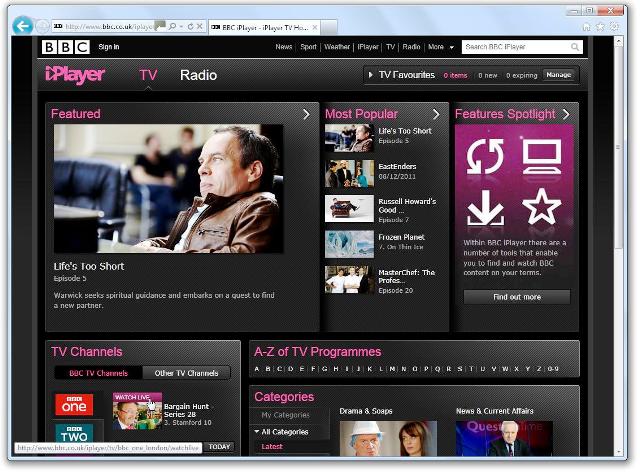640x472 pixels.
Task: Click the download arrow icon in Features Spotlight
Action: coord(485,207)
